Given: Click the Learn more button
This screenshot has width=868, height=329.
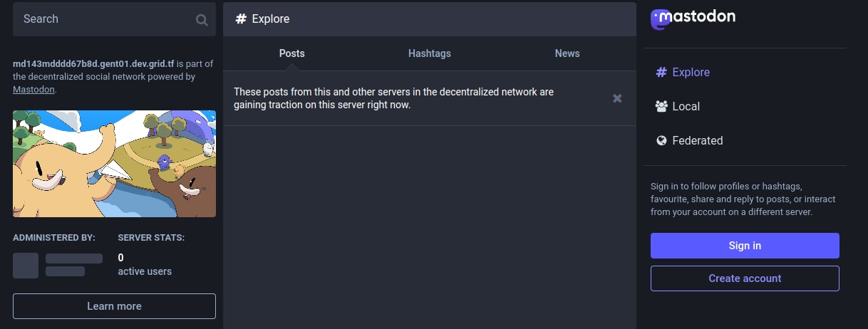Looking at the screenshot, I should pyautogui.click(x=114, y=306).
